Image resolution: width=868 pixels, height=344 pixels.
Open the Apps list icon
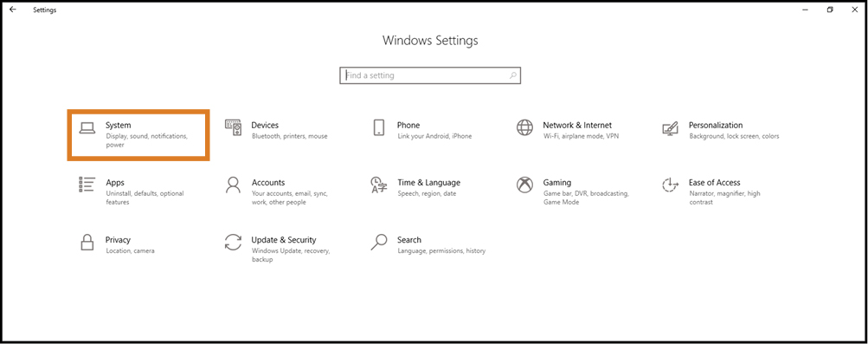point(87,185)
